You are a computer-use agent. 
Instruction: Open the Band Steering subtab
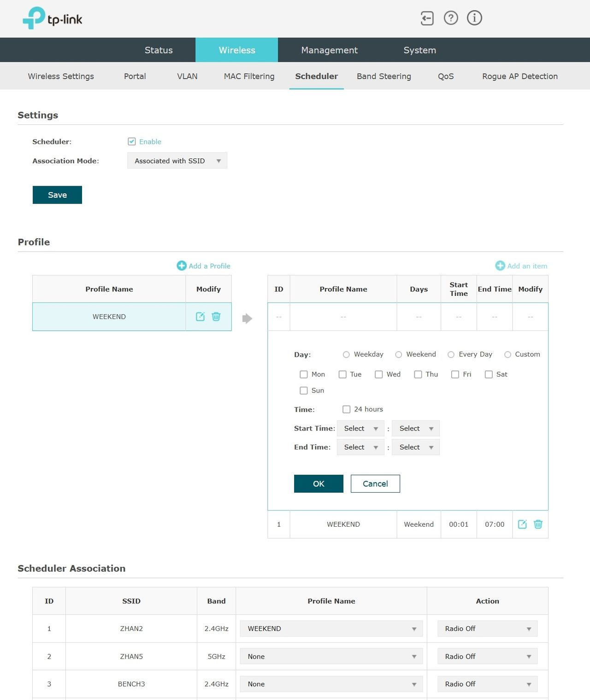[x=383, y=76]
